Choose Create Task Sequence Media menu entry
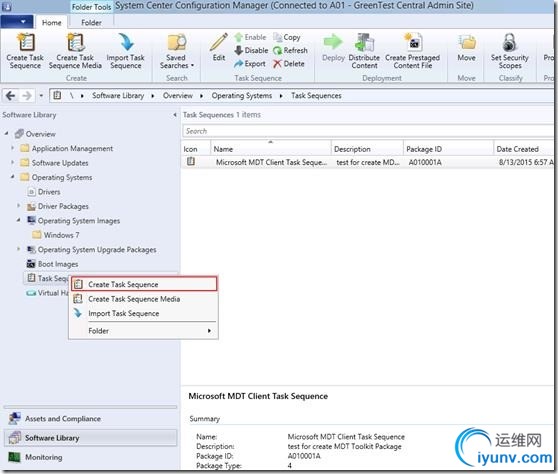 click(144, 299)
